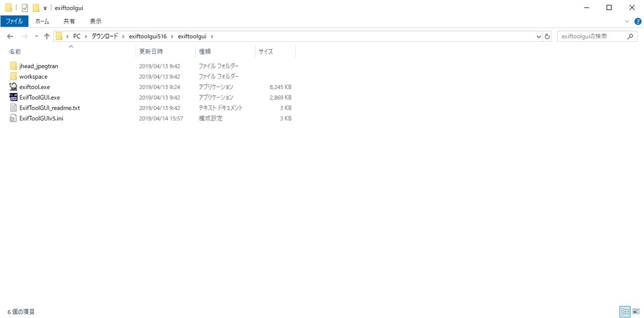Navigate to PC in the address path
This screenshot has width=644, height=318.
77,36
